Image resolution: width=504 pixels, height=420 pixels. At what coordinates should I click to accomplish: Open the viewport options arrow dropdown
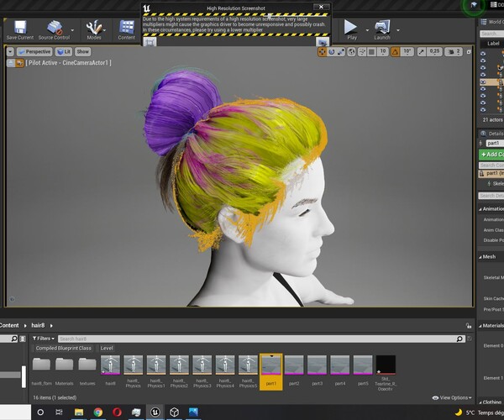[10, 52]
